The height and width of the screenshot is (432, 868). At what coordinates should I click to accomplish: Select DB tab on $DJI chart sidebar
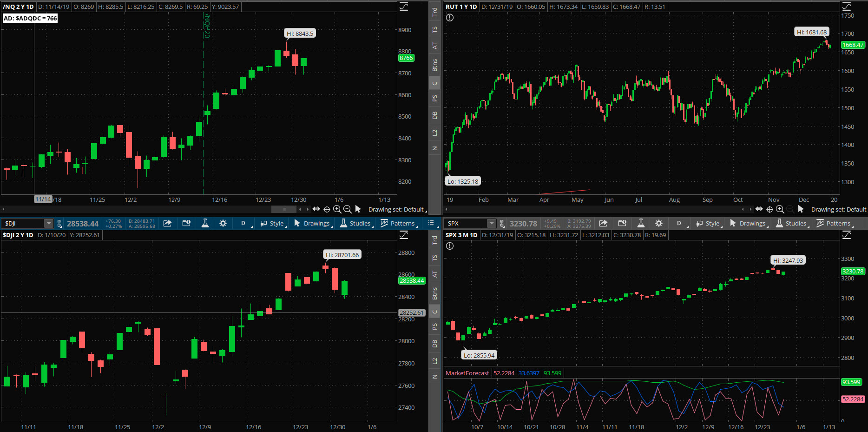tap(434, 344)
